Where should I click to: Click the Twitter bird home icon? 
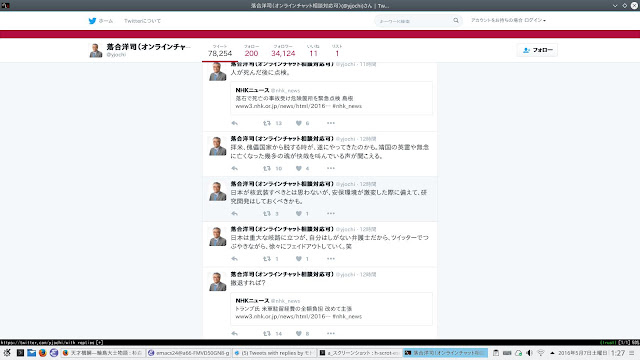click(x=92, y=21)
